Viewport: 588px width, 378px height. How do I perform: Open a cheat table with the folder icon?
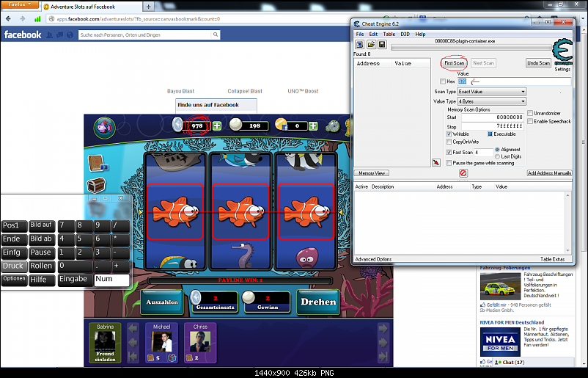(x=371, y=45)
